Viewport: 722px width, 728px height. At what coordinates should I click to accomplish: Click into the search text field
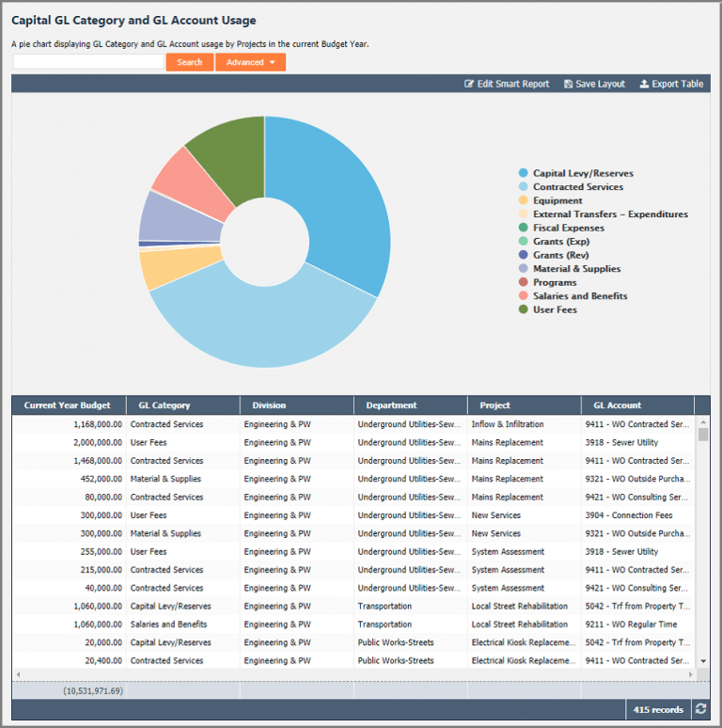coord(88,62)
